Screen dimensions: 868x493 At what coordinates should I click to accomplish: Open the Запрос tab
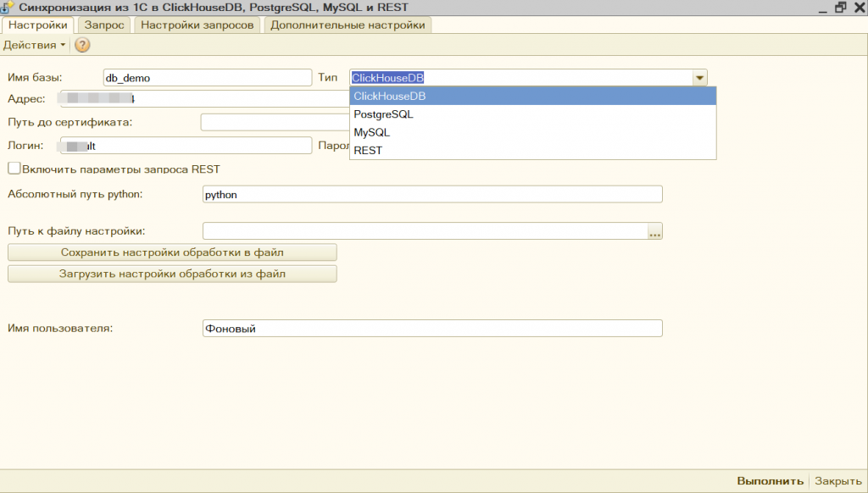tap(104, 25)
